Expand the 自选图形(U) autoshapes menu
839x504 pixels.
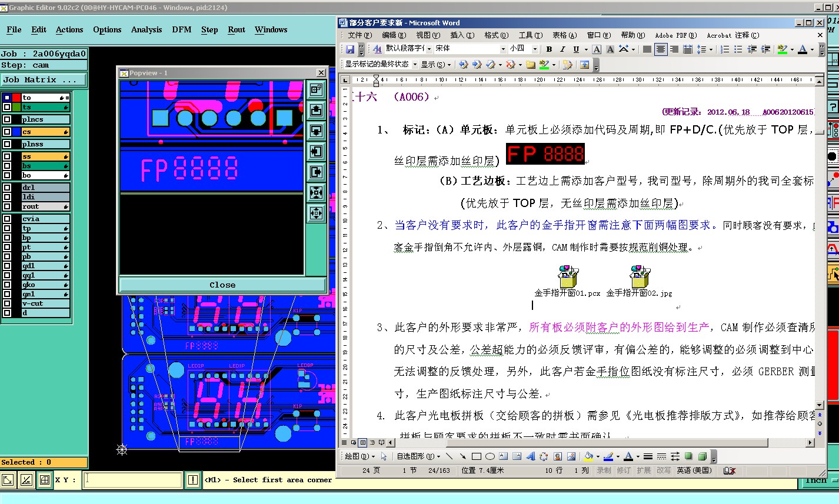[418, 456]
